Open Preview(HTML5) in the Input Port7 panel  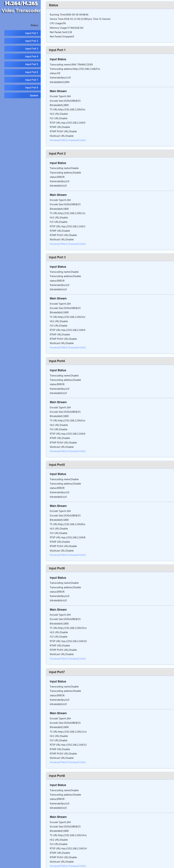click(x=59, y=762)
